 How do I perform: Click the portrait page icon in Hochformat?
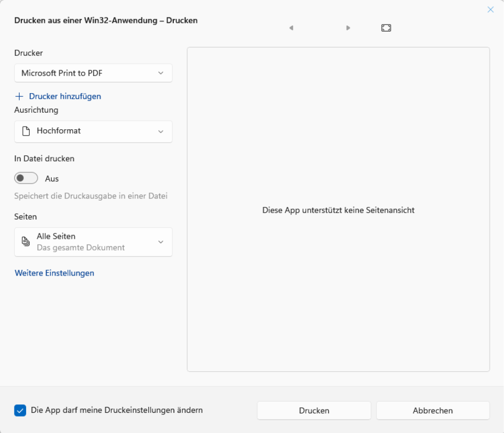26,131
